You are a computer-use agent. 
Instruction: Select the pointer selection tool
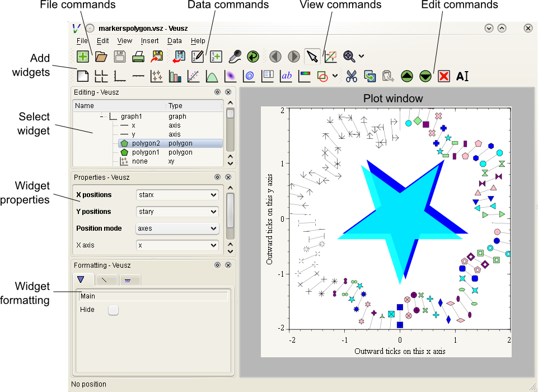[312, 57]
